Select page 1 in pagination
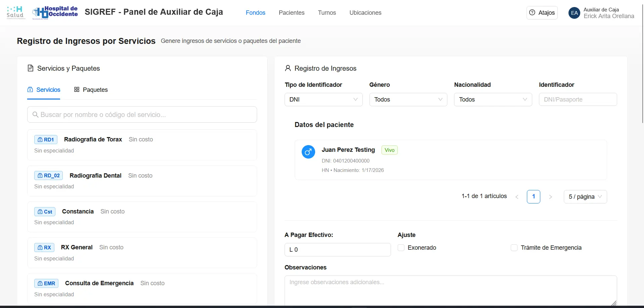Image resolution: width=644 pixels, height=308 pixels. point(533,197)
